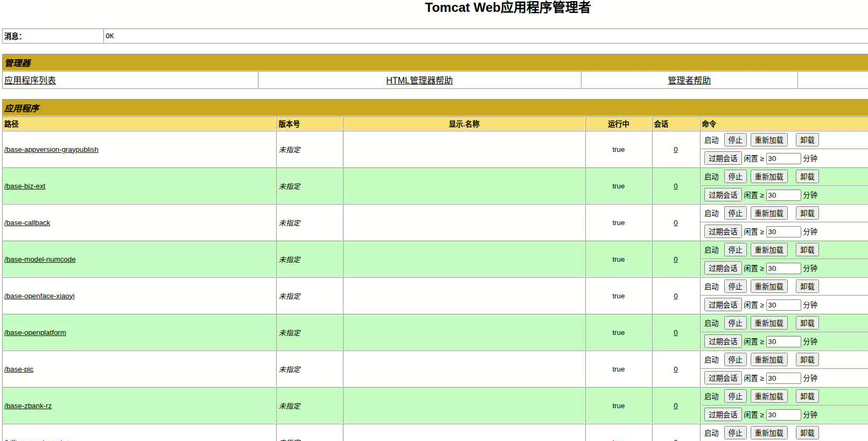Click 过期会话 in the /base-openplatform row
This screenshot has height=441, width=868.
pyautogui.click(x=723, y=341)
